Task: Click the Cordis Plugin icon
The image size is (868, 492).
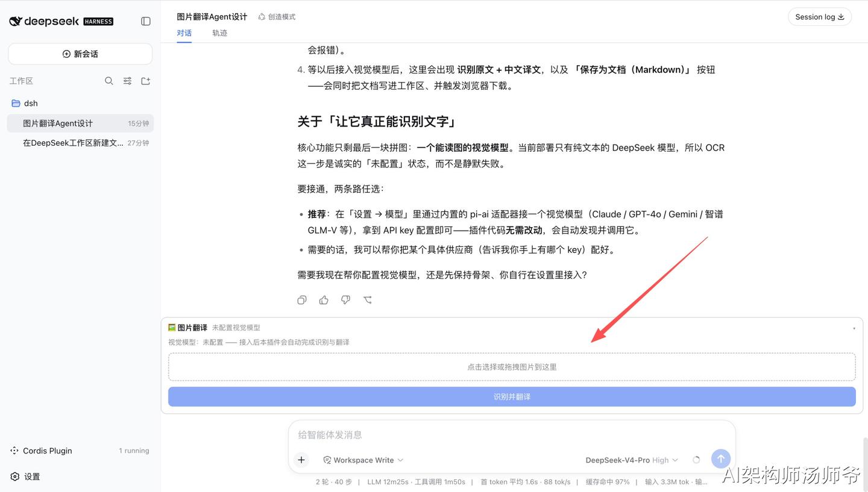Action: click(14, 450)
